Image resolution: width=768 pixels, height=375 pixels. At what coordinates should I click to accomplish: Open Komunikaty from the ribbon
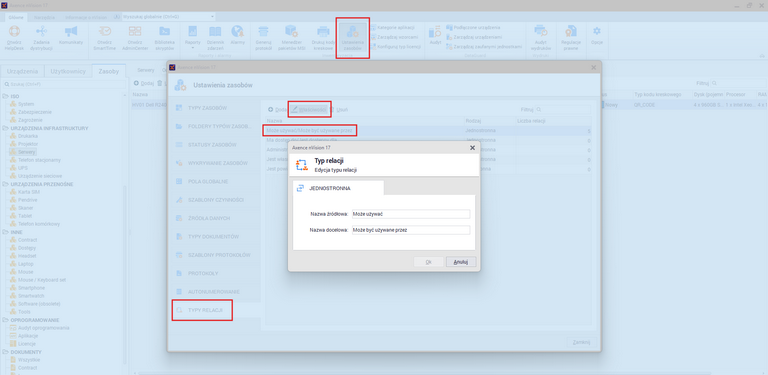71,35
